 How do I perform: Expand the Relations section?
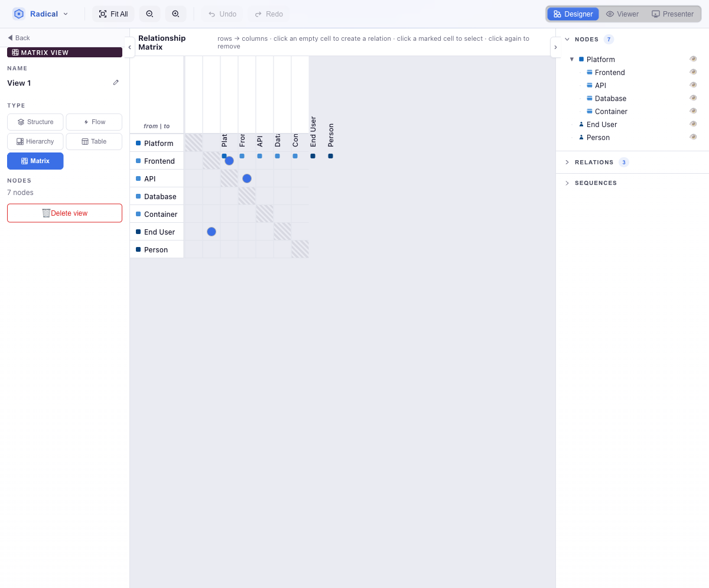coord(567,162)
